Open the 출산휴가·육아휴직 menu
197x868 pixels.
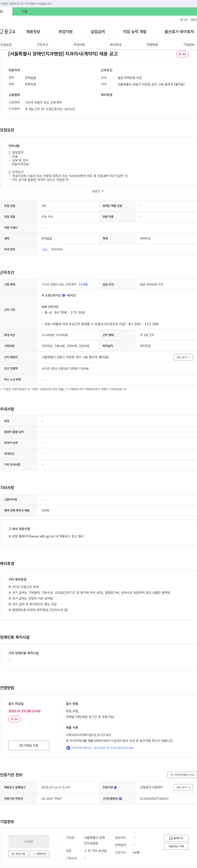[179, 32]
